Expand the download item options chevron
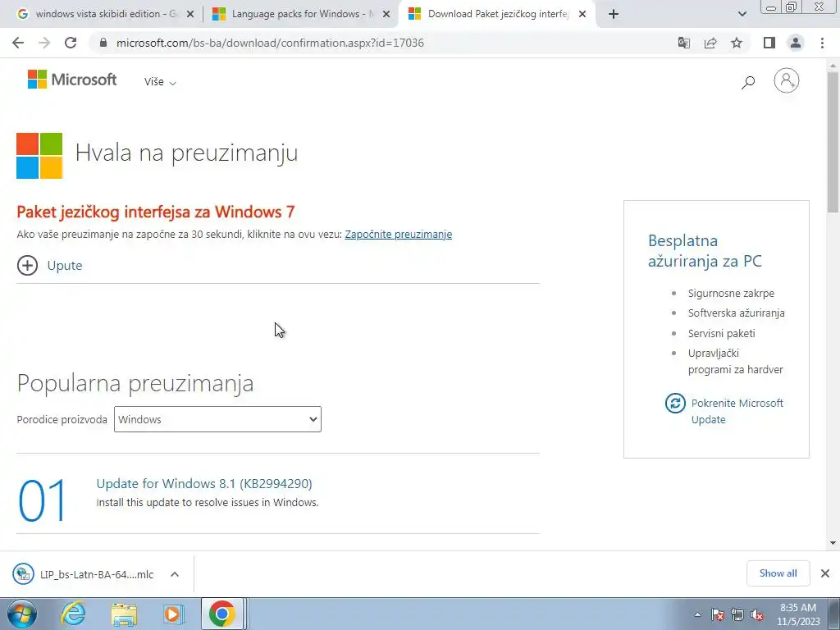Image resolution: width=840 pixels, height=630 pixels. point(175,574)
